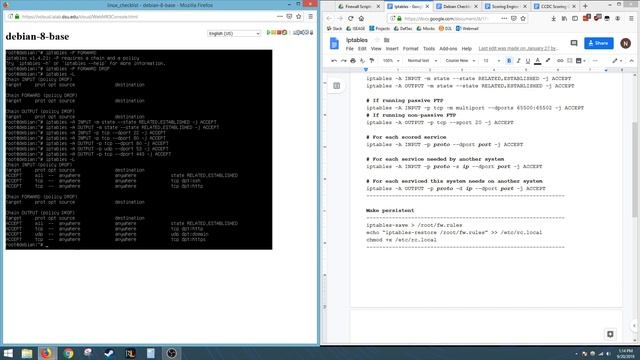Open the File menu in Google Docs
This screenshot has width=640, height=360.
pyautogui.click(x=350, y=49)
